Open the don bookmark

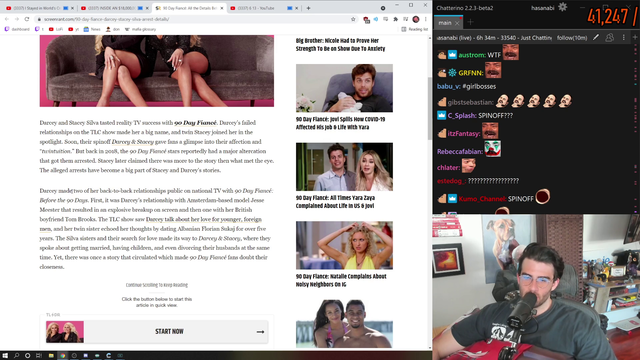tap(113, 29)
